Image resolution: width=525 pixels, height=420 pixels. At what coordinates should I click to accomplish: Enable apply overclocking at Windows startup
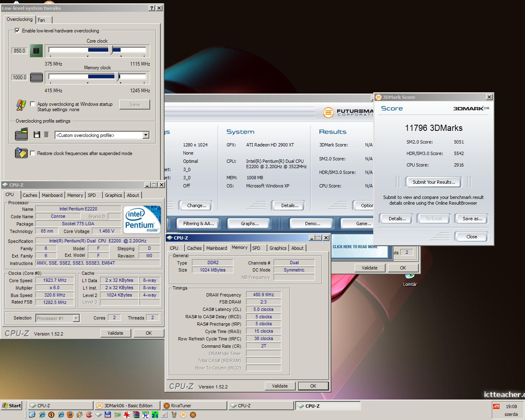pos(32,104)
